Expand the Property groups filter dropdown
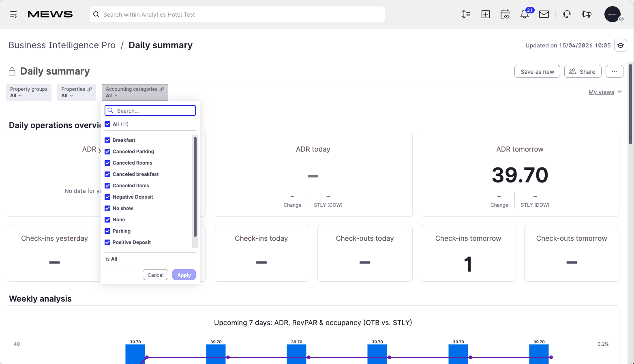 point(29,92)
